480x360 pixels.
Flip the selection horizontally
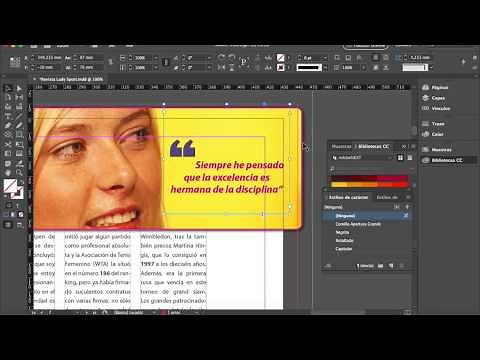coord(221,67)
